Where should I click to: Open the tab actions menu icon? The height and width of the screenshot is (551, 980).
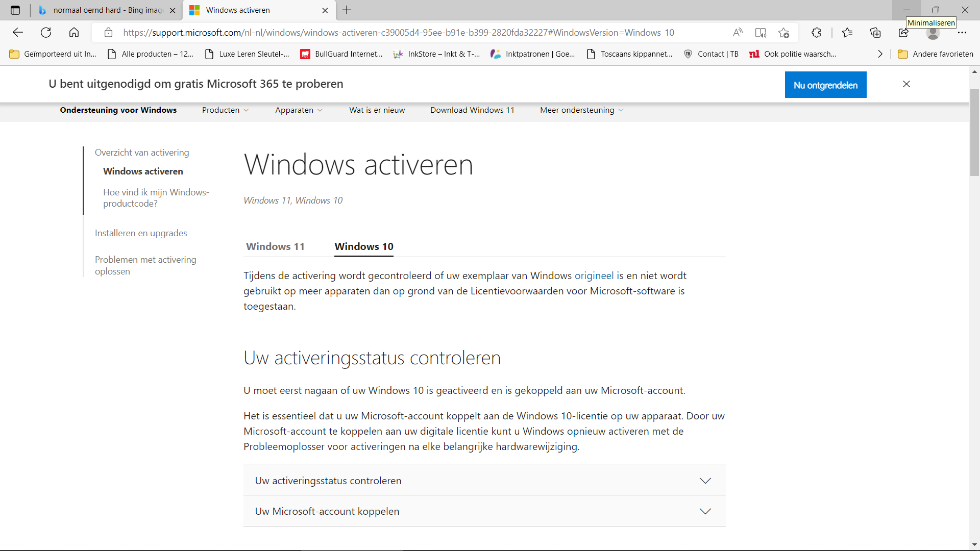[x=15, y=10]
